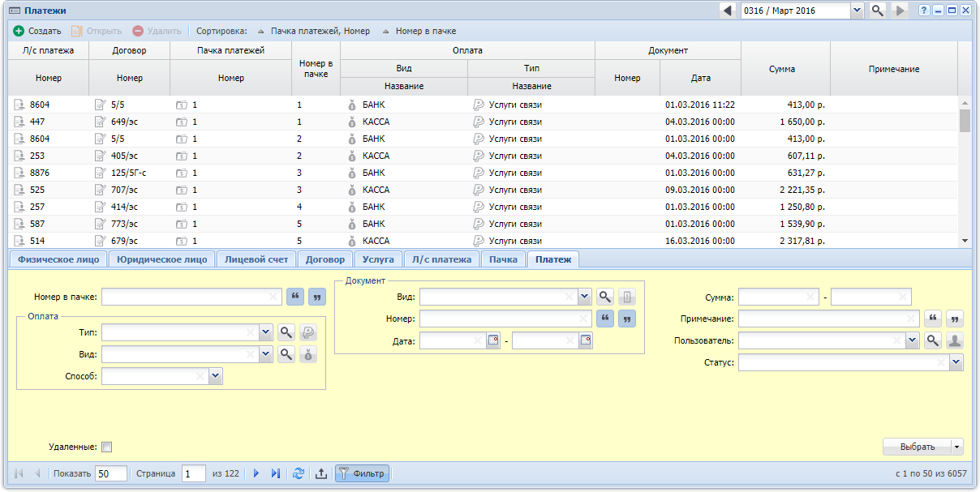Sort by Номер в пачке in toolbar

coord(419,32)
